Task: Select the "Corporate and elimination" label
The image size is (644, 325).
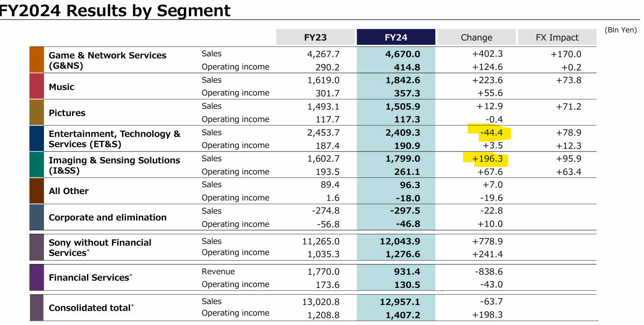Action: point(107,218)
